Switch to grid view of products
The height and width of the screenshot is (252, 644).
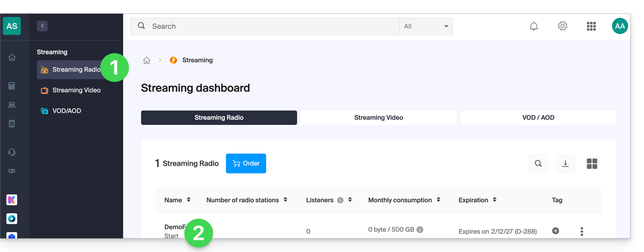coord(592,164)
